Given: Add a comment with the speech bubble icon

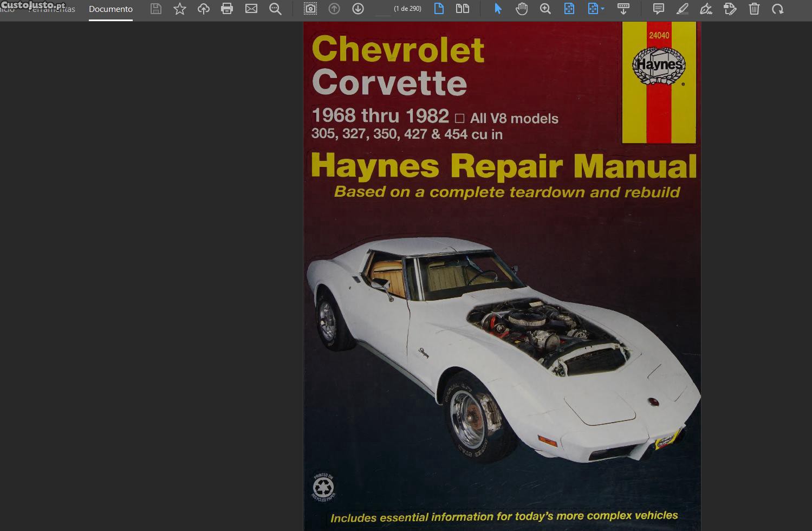Looking at the screenshot, I should [x=659, y=9].
